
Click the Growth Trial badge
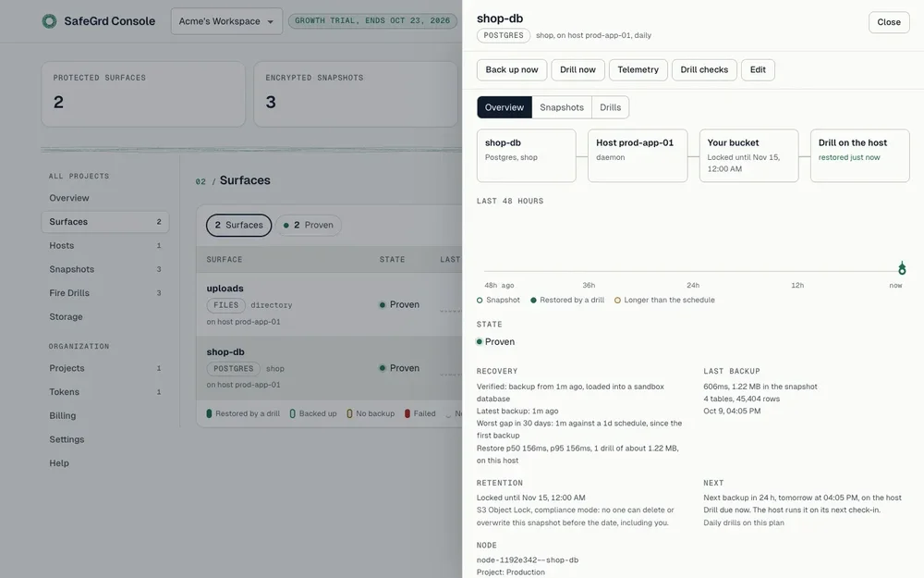point(372,20)
